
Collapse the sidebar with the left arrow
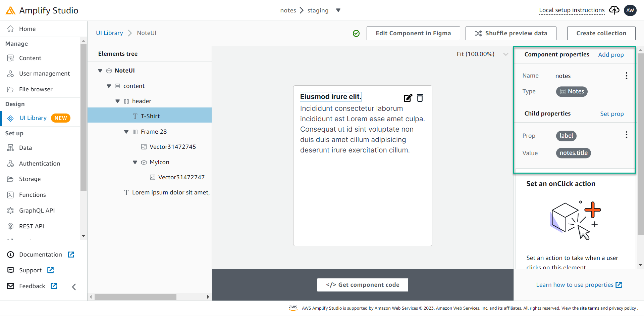click(74, 286)
